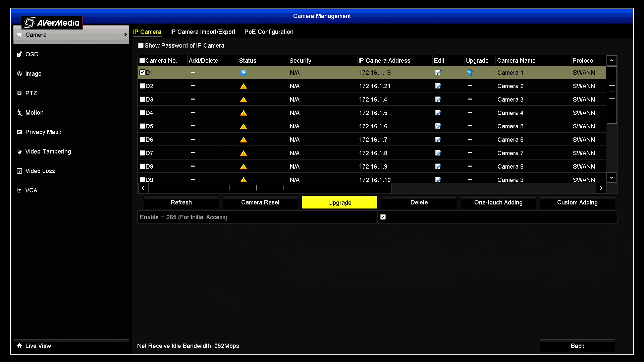Click the vertical scrollbar thumb of camera list
This screenshot has height=362, width=644.
pos(612,95)
